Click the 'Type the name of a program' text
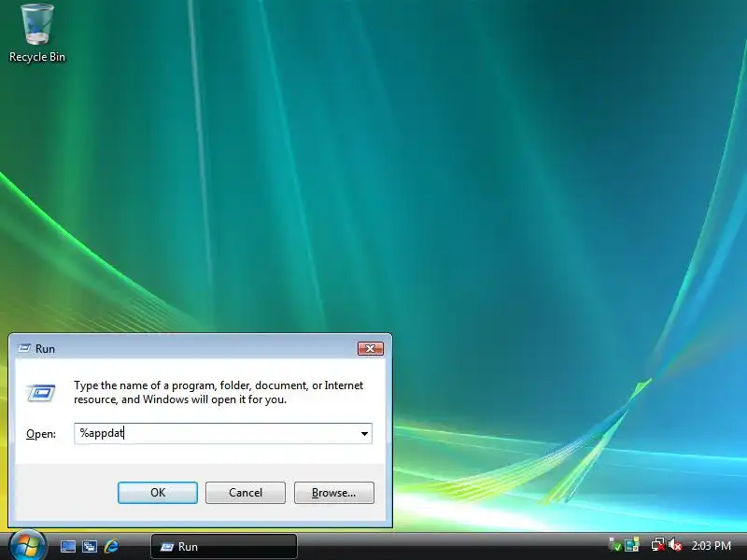This screenshot has width=747, height=560. [218, 392]
